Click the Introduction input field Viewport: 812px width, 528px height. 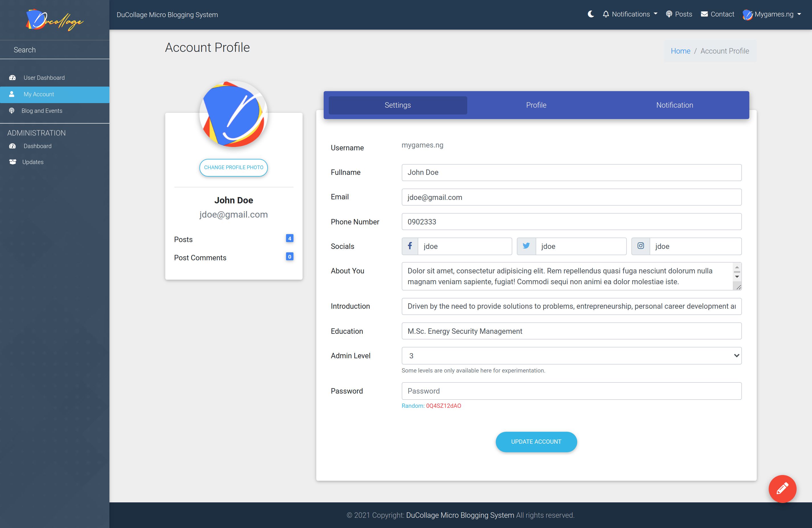(x=572, y=306)
